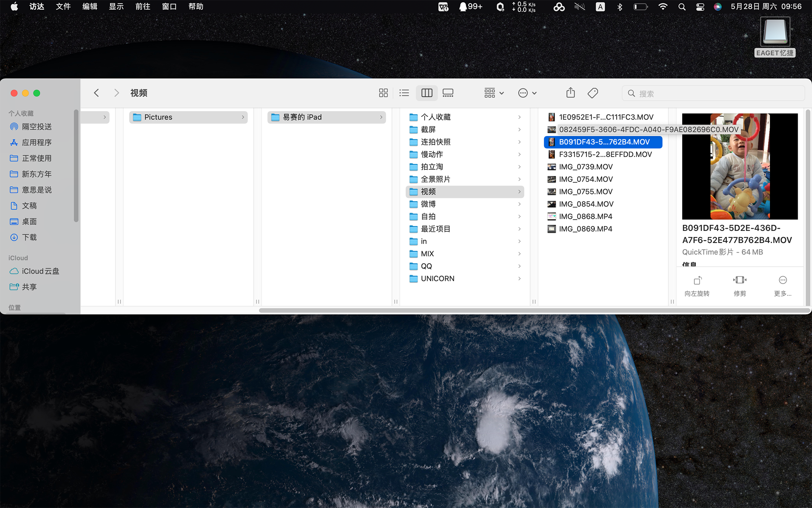812x508 pixels.
Task: Expand the 连拍快照 folder
Action: (465, 142)
